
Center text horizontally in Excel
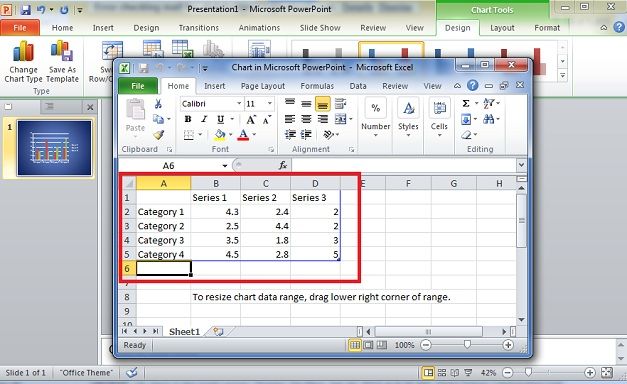point(306,119)
